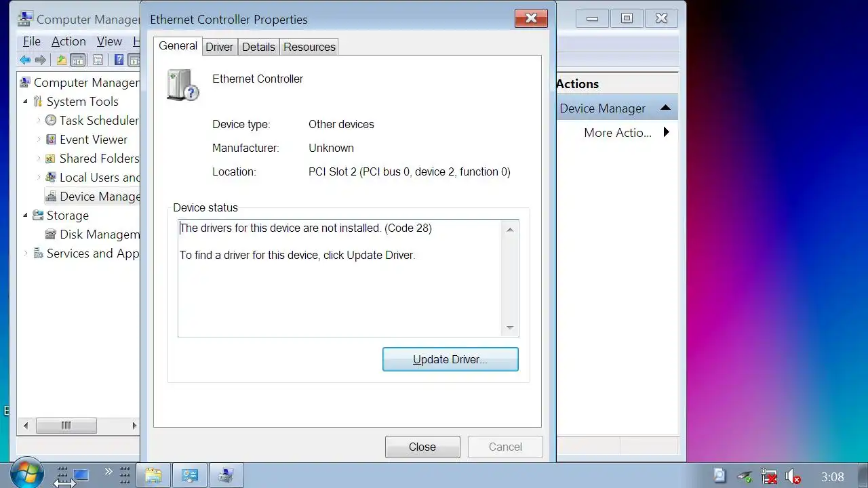
Task: Toggle the Show/Hide Console Tree toolbar icon
Action: pos(78,60)
